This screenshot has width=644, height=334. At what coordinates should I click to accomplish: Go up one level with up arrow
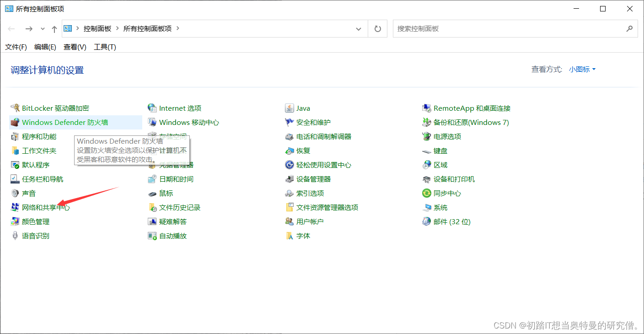(54, 29)
